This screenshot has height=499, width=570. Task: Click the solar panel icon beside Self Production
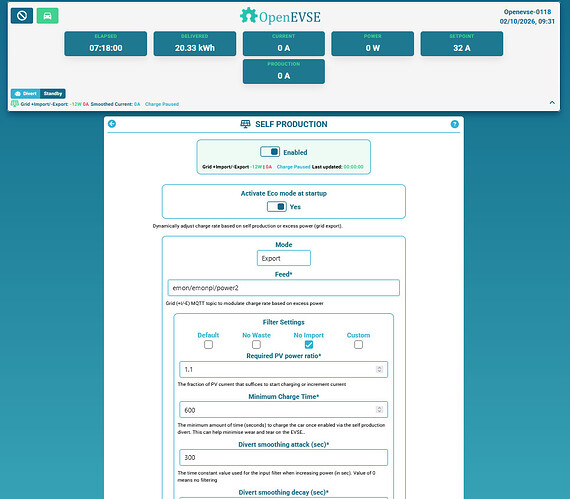pos(245,124)
